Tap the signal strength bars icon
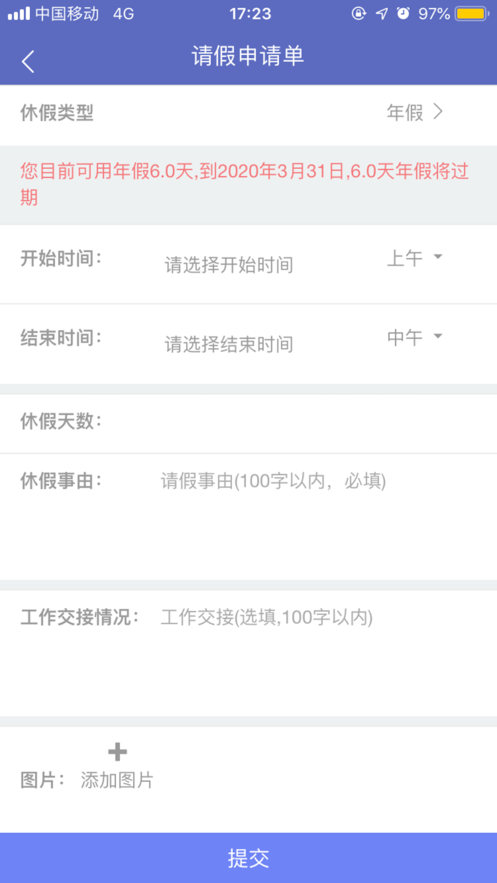 tap(19, 14)
